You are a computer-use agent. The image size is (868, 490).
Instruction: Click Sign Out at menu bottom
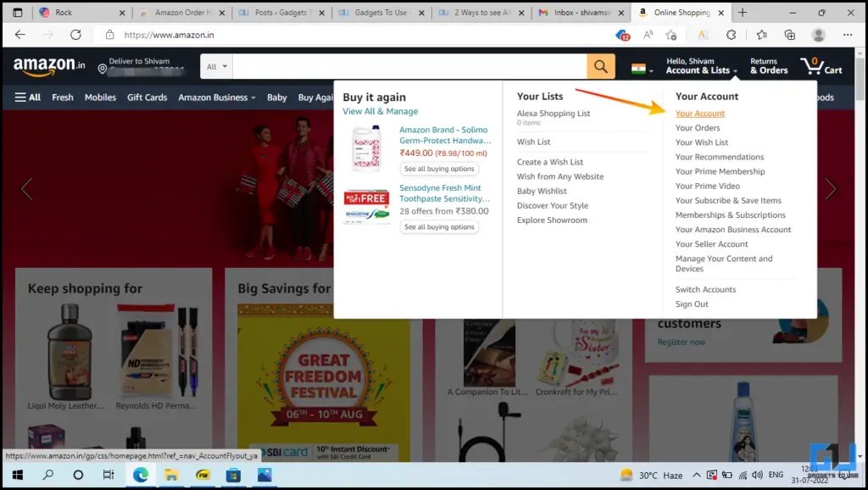tap(691, 303)
